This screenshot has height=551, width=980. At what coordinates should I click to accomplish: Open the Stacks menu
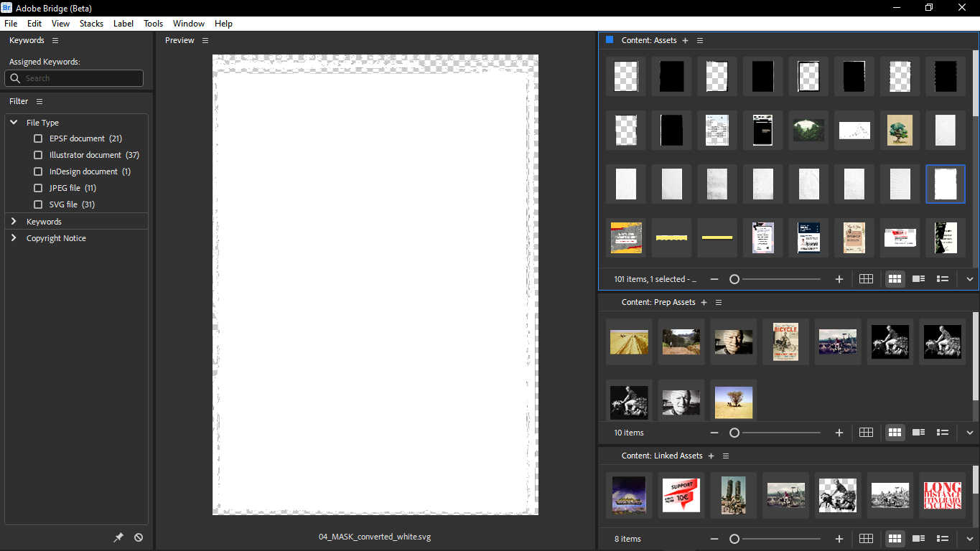point(91,23)
